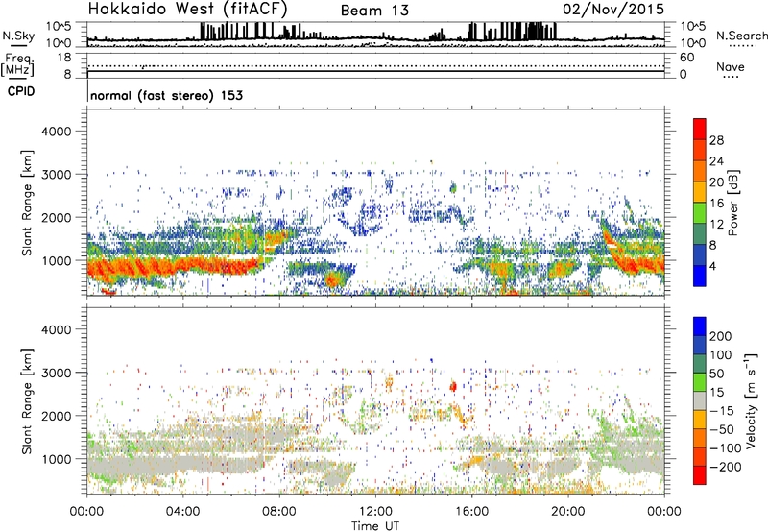Click the '60' tick on the Nave axis
The image size is (768, 532).
686,58
